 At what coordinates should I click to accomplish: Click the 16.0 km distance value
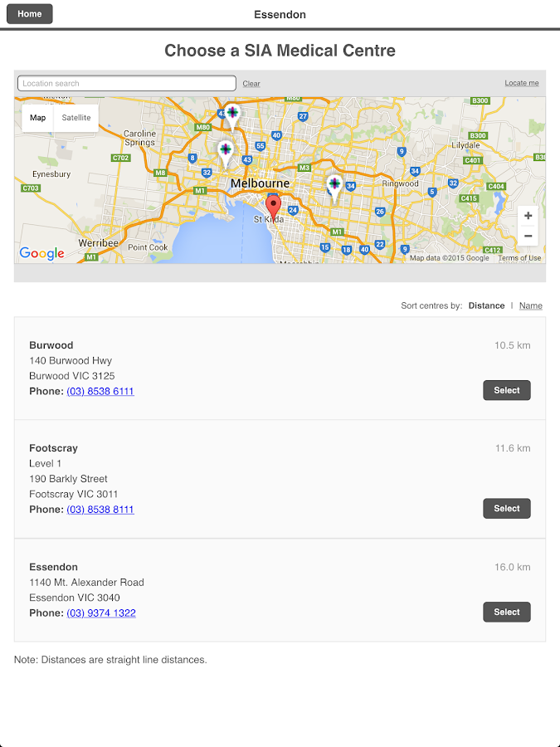click(x=513, y=567)
